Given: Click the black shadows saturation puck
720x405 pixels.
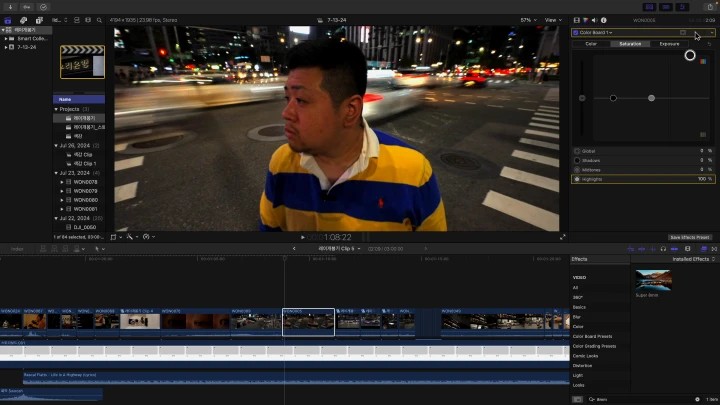Looking at the screenshot, I should [x=613, y=98].
